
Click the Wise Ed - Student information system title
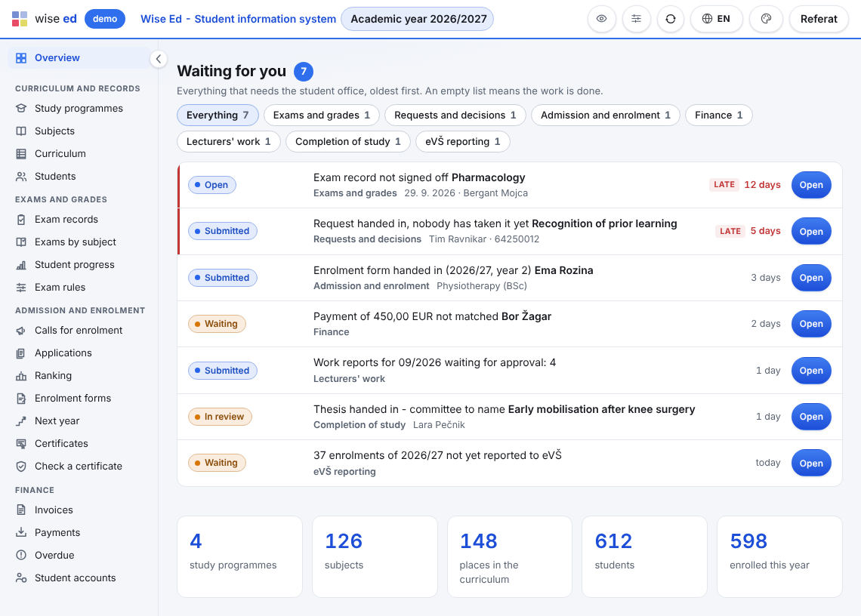[x=239, y=19]
